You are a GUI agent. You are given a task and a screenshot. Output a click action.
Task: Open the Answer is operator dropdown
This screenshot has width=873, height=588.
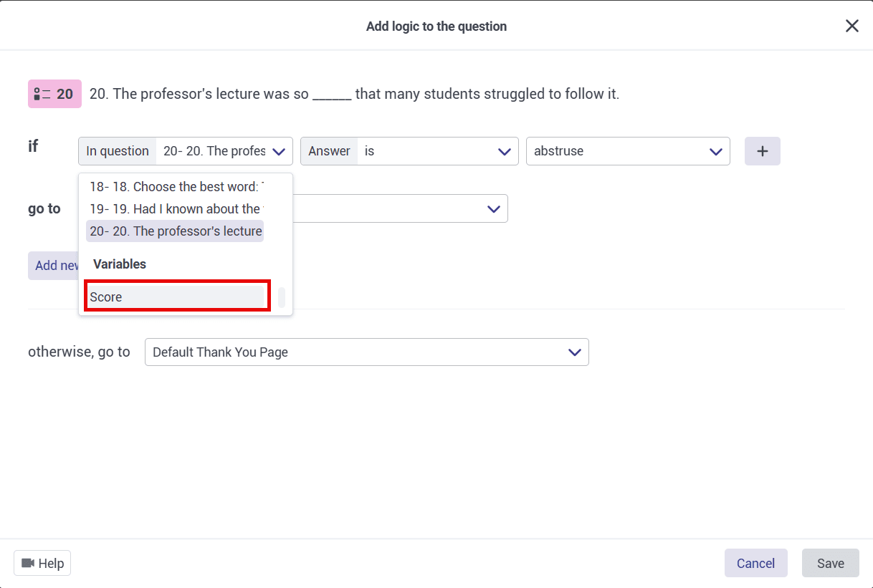[x=409, y=151]
